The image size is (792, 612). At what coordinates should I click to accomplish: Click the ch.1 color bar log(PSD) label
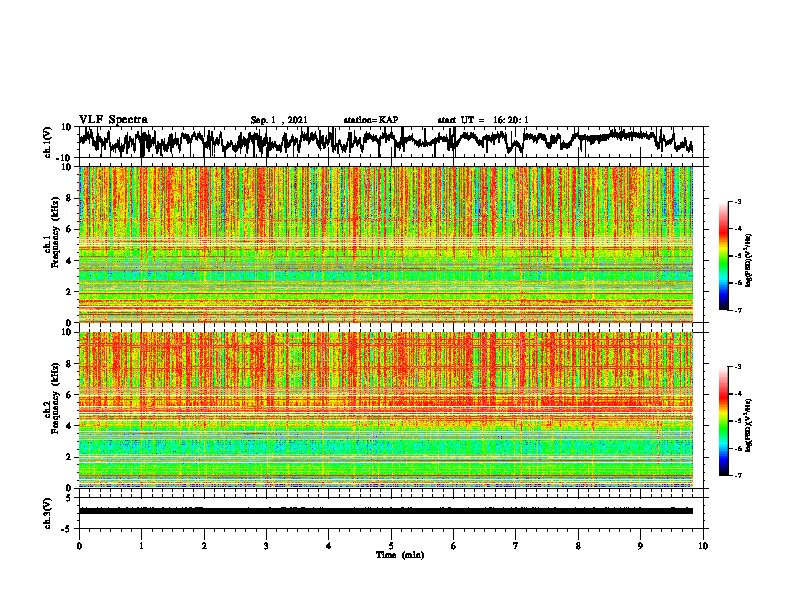[x=748, y=261]
